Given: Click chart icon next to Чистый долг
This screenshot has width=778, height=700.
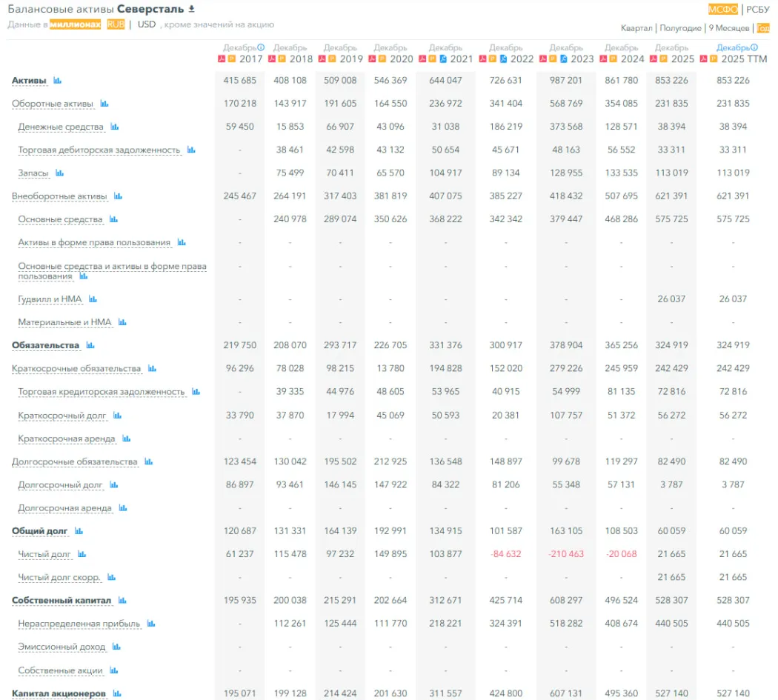Looking at the screenshot, I should click(82, 554).
